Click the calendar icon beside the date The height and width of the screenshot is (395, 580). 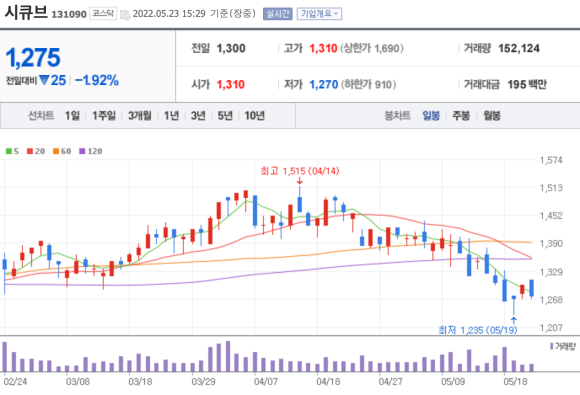[125, 15]
